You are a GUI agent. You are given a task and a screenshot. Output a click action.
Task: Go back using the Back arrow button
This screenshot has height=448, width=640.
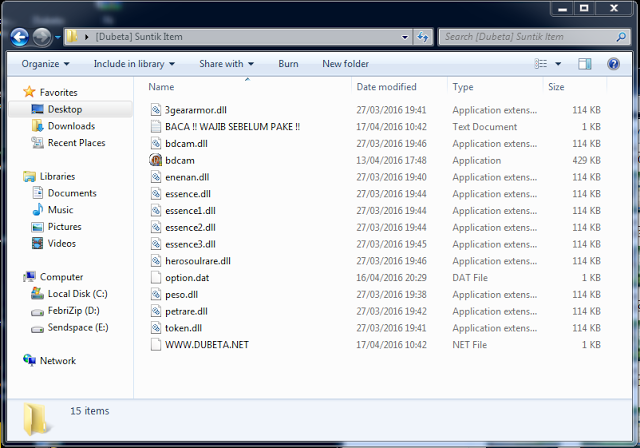(19, 37)
